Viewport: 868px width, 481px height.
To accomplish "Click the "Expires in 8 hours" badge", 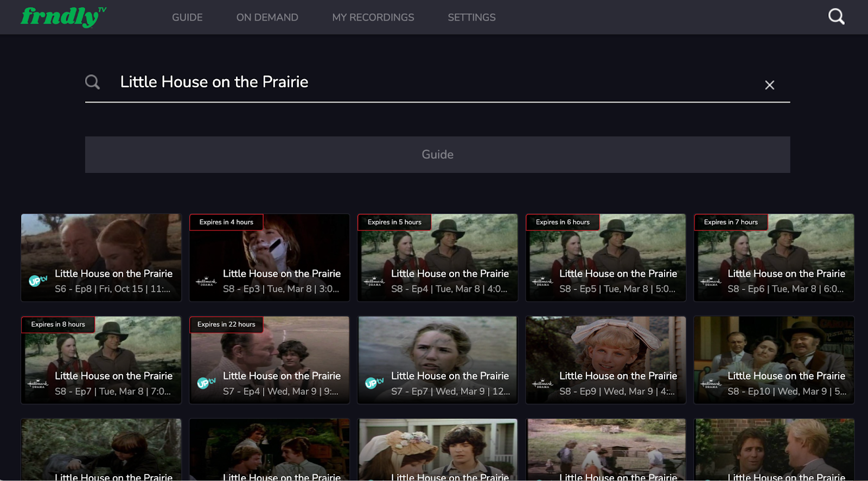I will click(x=58, y=325).
